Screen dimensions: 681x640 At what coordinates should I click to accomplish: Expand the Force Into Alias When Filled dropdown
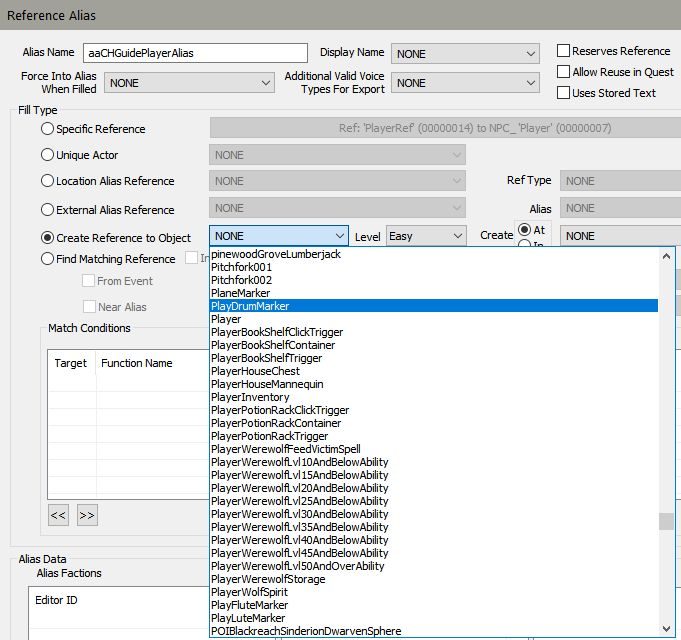[x=188, y=83]
